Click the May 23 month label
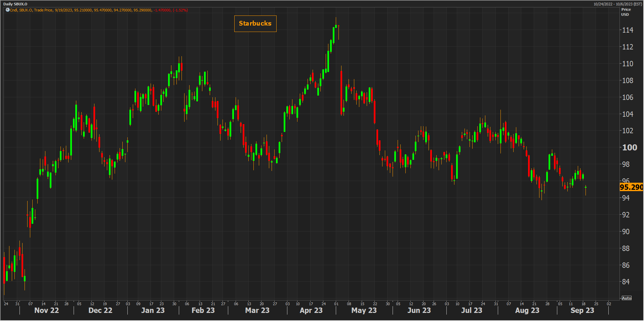 (x=364, y=311)
